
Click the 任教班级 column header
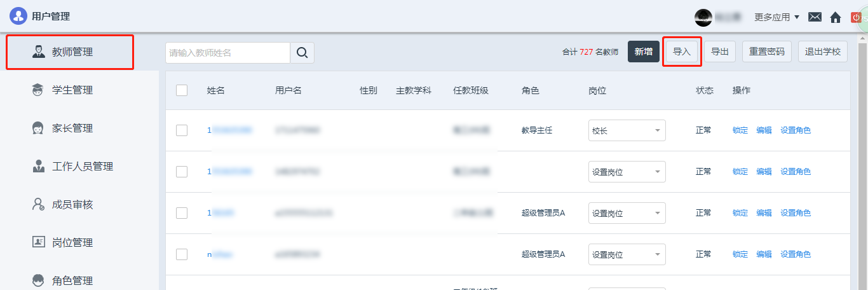pyautogui.click(x=471, y=90)
